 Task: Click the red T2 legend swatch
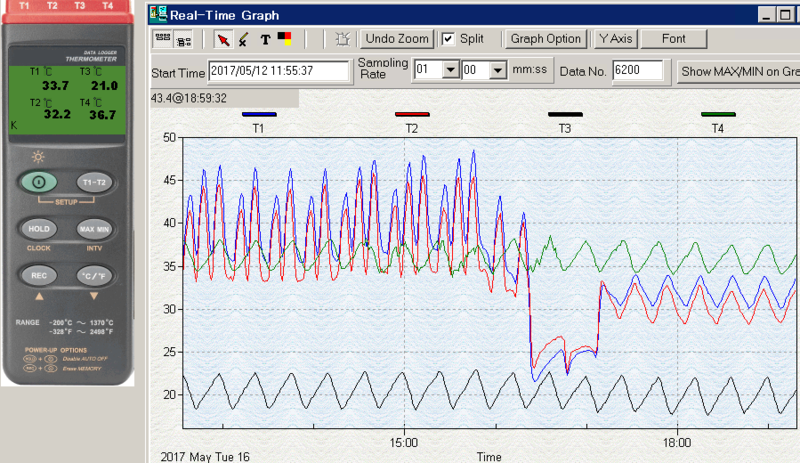pyautogui.click(x=412, y=114)
